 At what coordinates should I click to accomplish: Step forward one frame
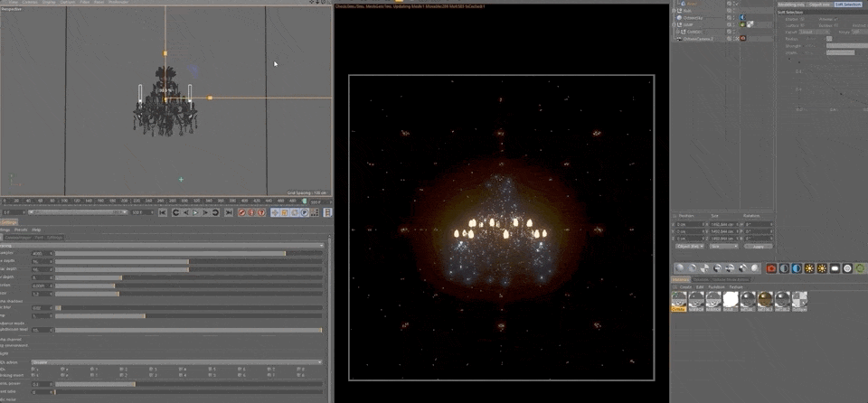coord(205,212)
